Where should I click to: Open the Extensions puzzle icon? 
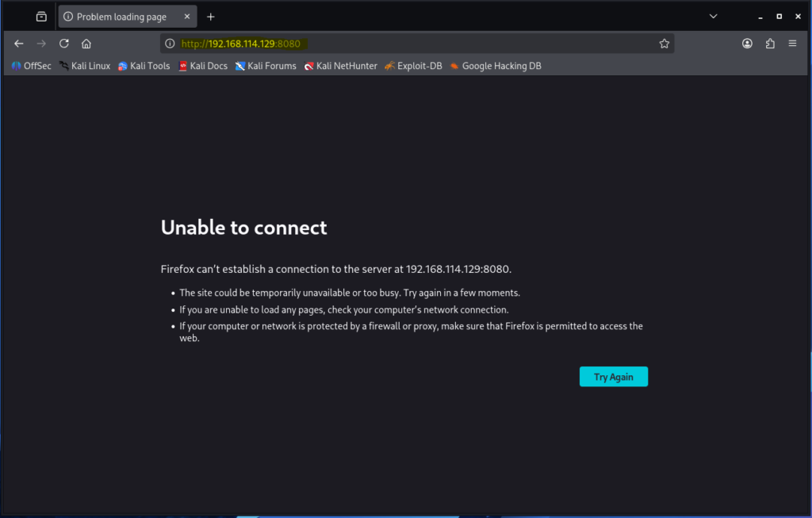click(770, 44)
